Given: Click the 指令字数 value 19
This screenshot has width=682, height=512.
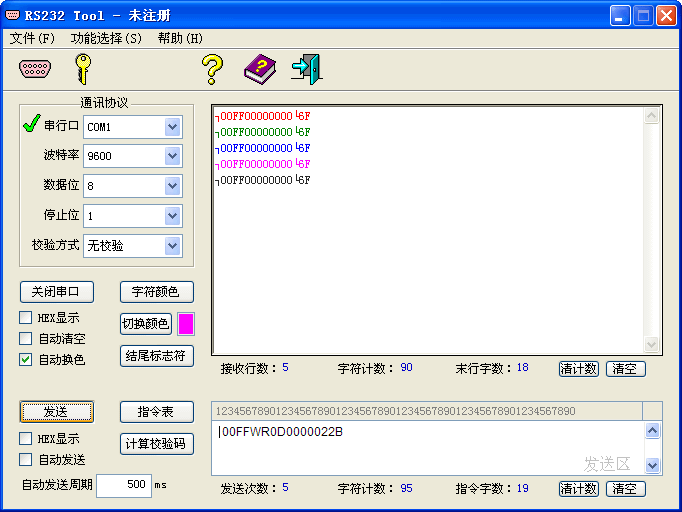Looking at the screenshot, I should click(x=522, y=488).
